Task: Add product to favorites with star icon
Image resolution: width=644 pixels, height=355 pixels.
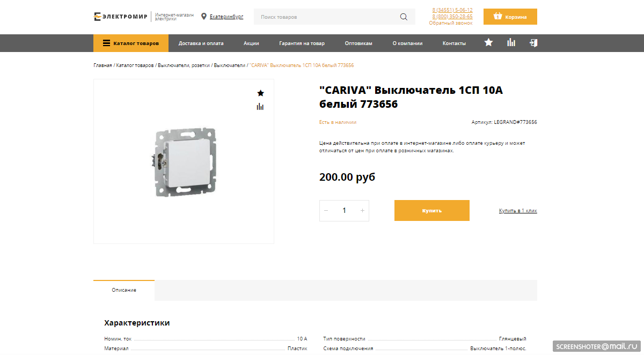Action: (x=260, y=93)
